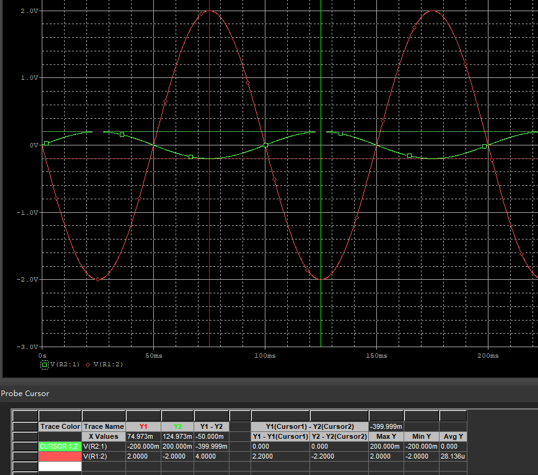Screen dimensions: 538x475
Task: Click the Y1(Cursor1) - Y2(Cursor2) header cell
Action: [x=309, y=427]
